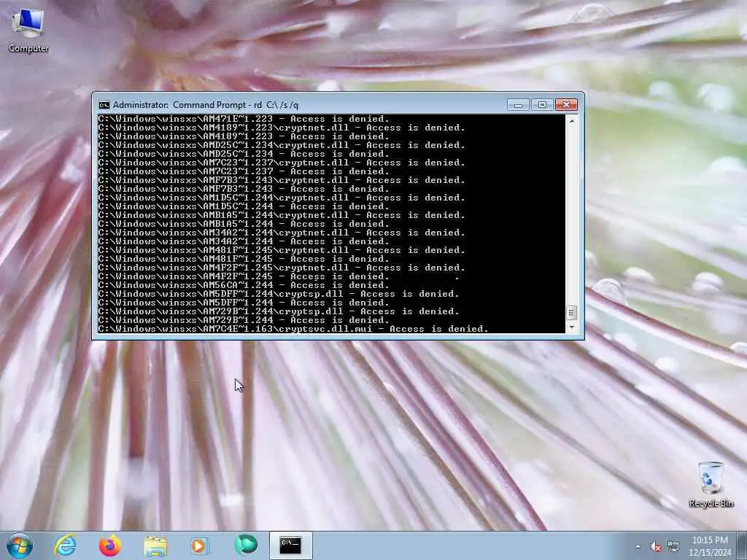
Task: Click line 'AMF7B3~1.243\cryptnet.dll - Access is denied.'
Action: click(282, 180)
